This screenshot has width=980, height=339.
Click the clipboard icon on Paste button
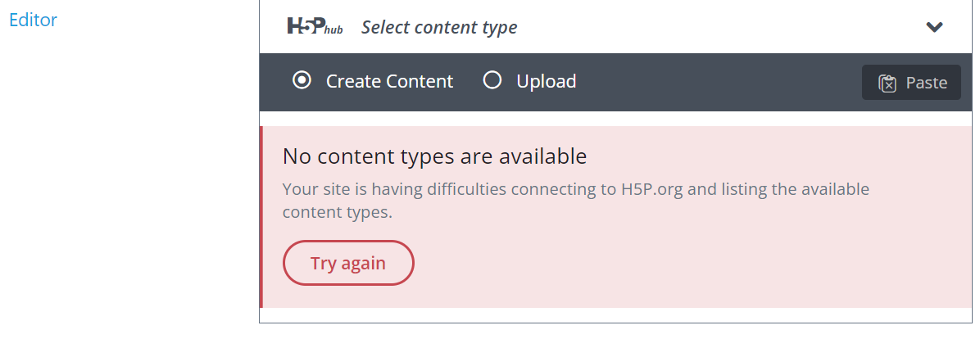pyautogui.click(x=887, y=83)
